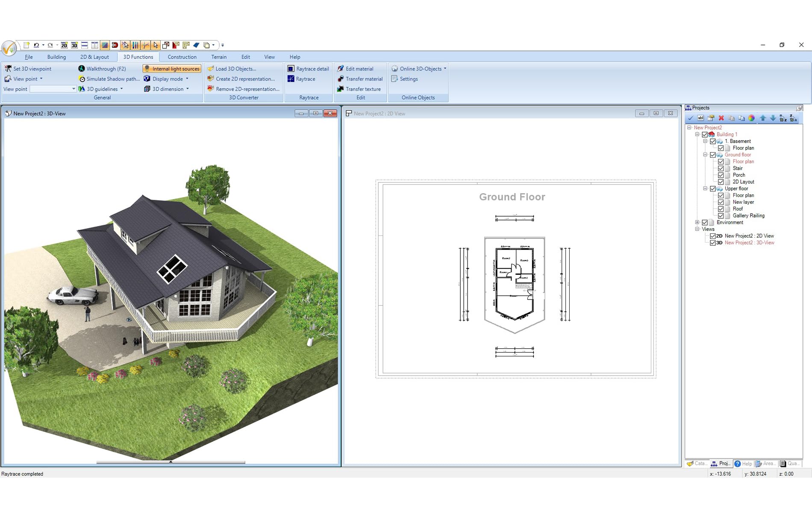Click the blue checkmark icon in Projects toolbar
This screenshot has height=517, width=812.
pyautogui.click(x=690, y=118)
